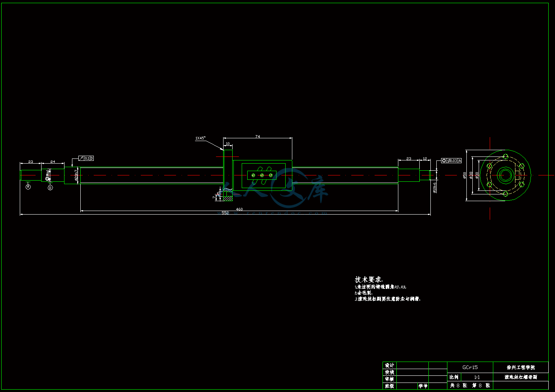Click the 校核 cell in title block
The height and width of the screenshot is (392, 555).
[390, 372]
